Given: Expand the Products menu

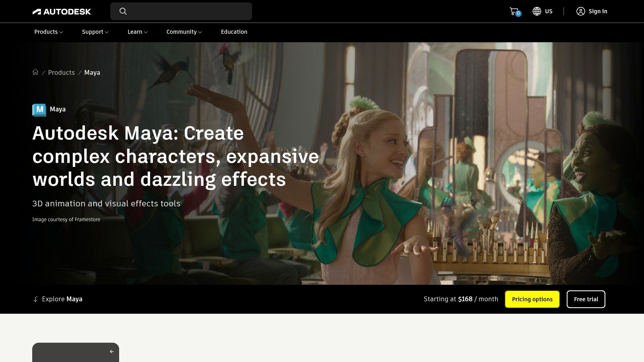Looking at the screenshot, I should tap(48, 32).
